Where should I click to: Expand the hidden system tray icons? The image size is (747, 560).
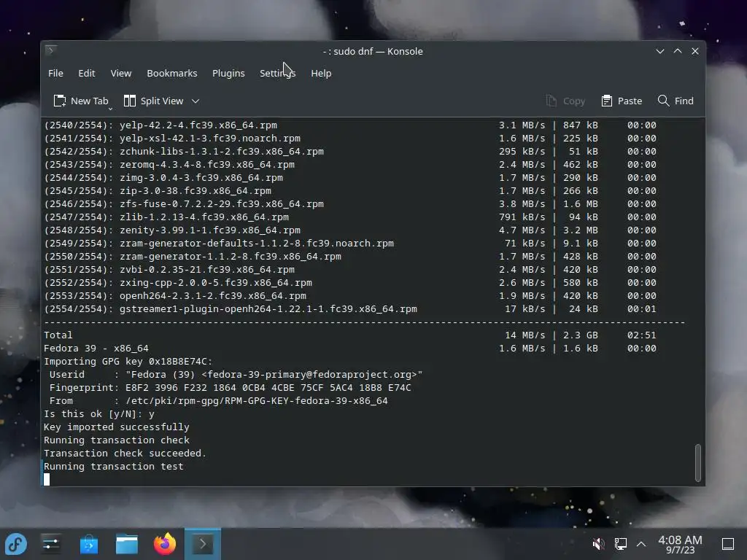point(641,544)
